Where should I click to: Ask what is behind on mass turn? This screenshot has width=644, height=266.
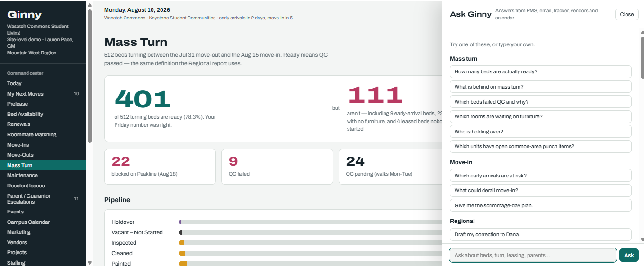coord(540,87)
